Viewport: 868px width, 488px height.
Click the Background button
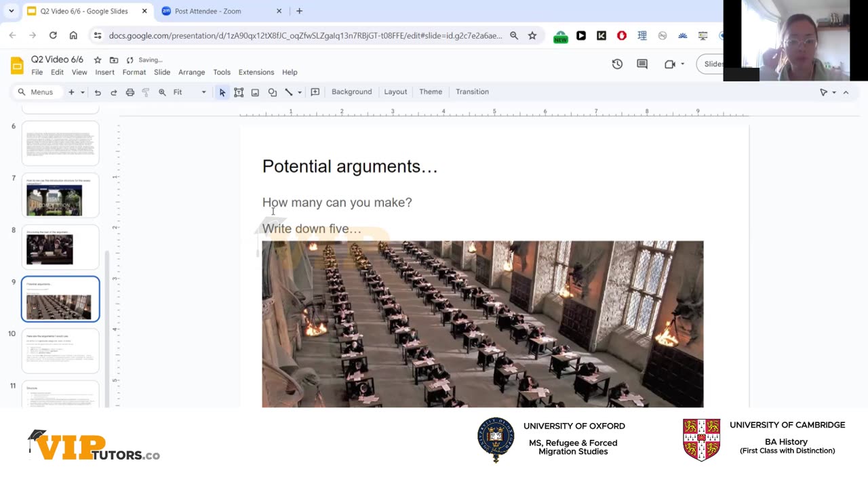click(352, 92)
